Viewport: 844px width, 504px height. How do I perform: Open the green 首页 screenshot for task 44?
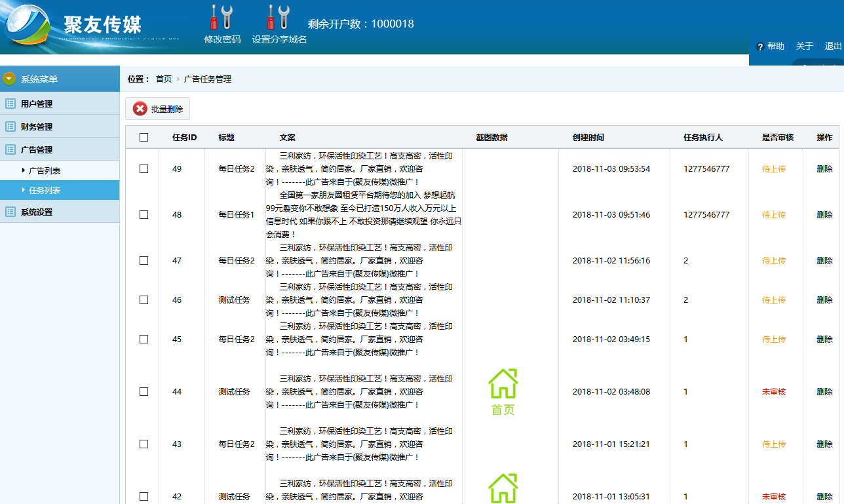pyautogui.click(x=503, y=392)
